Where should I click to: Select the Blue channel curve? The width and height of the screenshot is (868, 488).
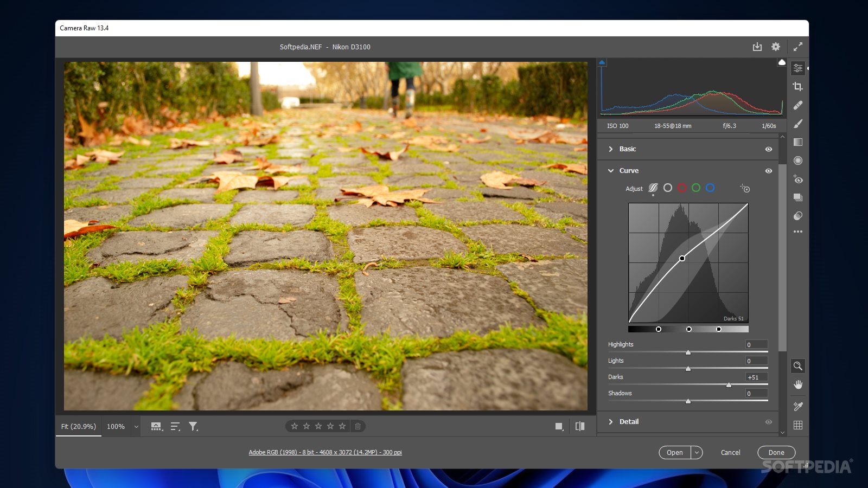pos(710,188)
